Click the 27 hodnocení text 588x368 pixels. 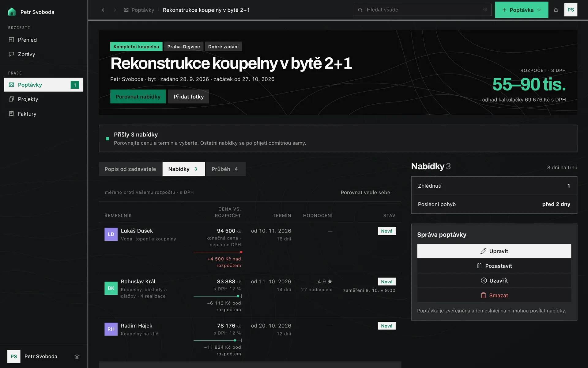coord(317,290)
